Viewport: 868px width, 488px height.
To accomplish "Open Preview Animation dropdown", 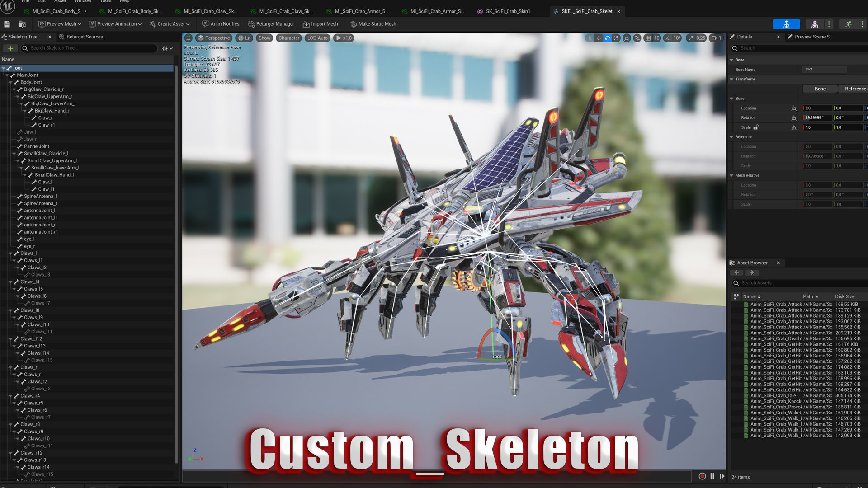I will [115, 24].
